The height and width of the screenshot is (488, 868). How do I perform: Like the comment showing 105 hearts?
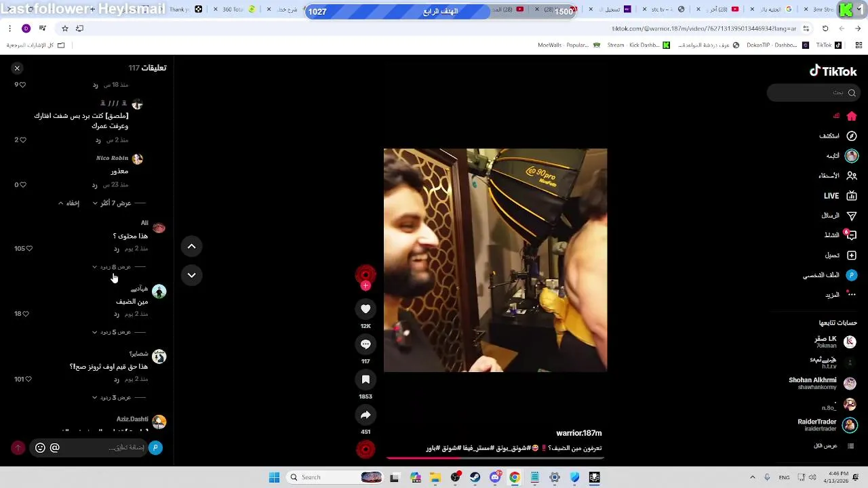click(28, 248)
